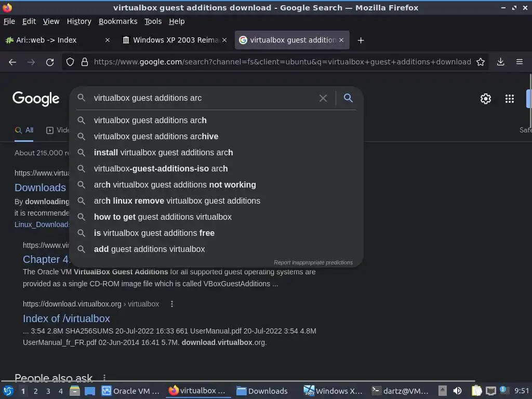Open the Firefox downloads panel
The height and width of the screenshot is (399, 532).
(x=500, y=62)
